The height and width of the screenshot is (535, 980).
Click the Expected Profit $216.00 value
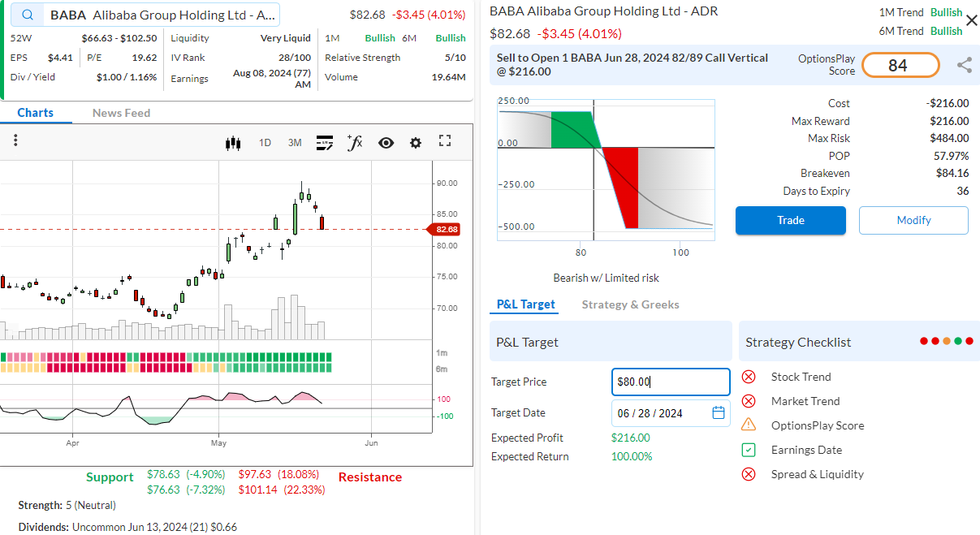point(630,438)
